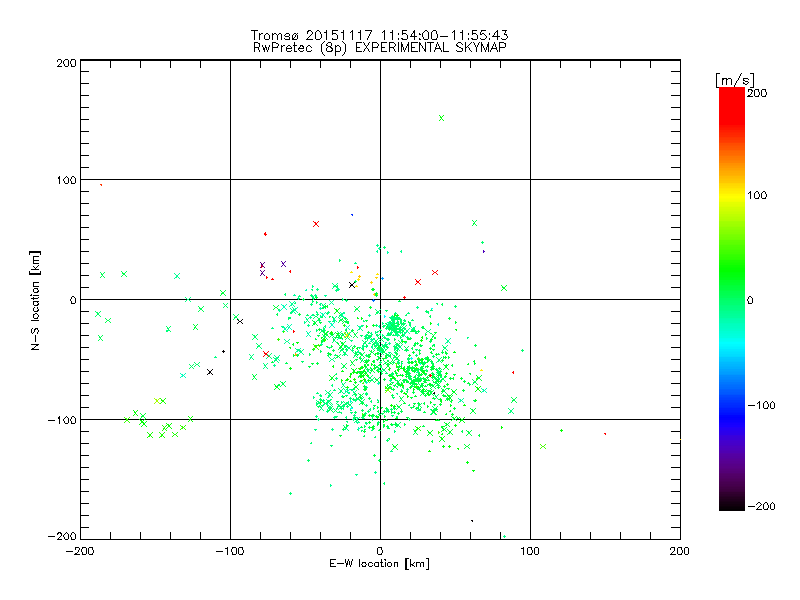
Task: Click the colorbar label '0' beside green
Action: pos(750,300)
